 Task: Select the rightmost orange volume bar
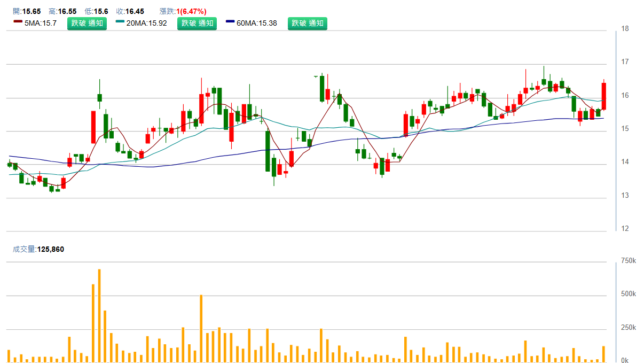click(604, 354)
